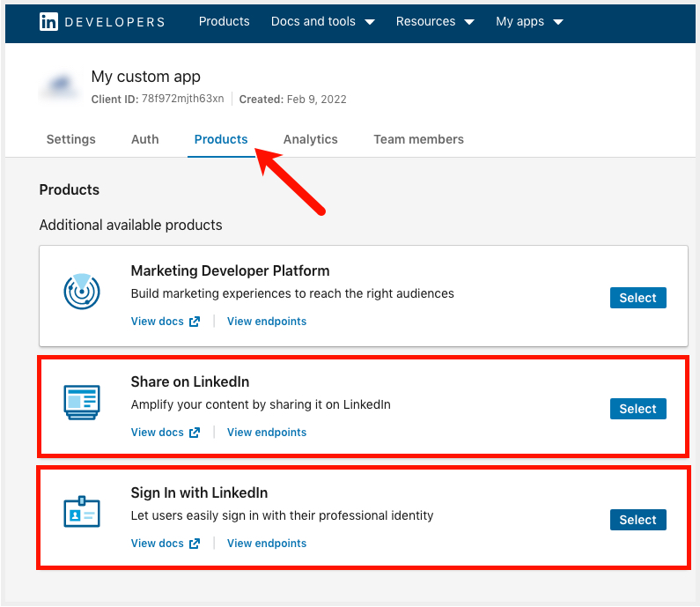Image resolution: width=700 pixels, height=607 pixels.
Task: Click the Created Feb 9, 2022 text
Action: click(x=293, y=100)
